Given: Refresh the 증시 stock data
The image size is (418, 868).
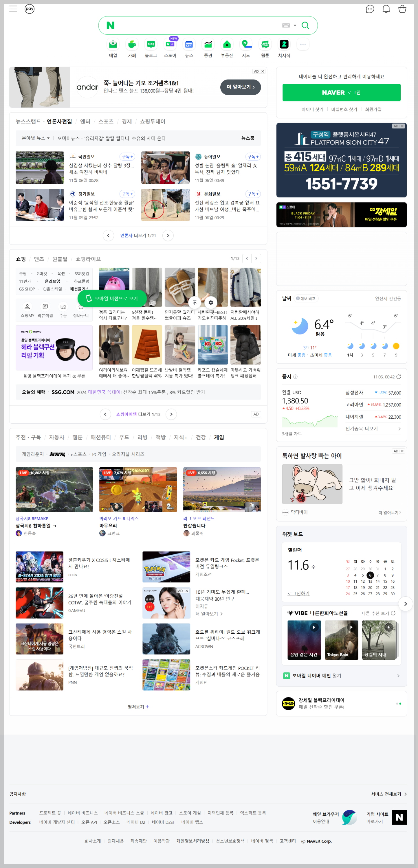Looking at the screenshot, I should (398, 377).
